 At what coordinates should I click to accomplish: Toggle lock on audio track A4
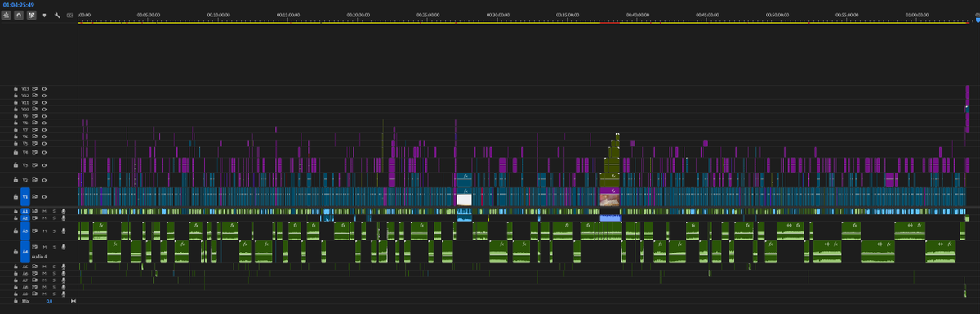tap(16, 252)
